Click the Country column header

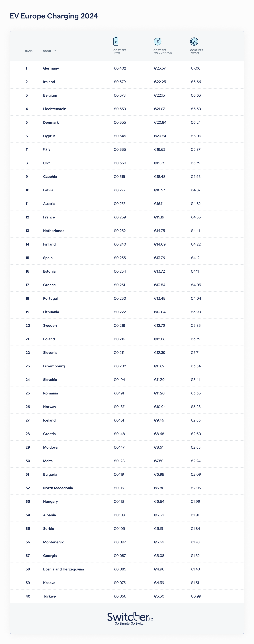point(49,51)
